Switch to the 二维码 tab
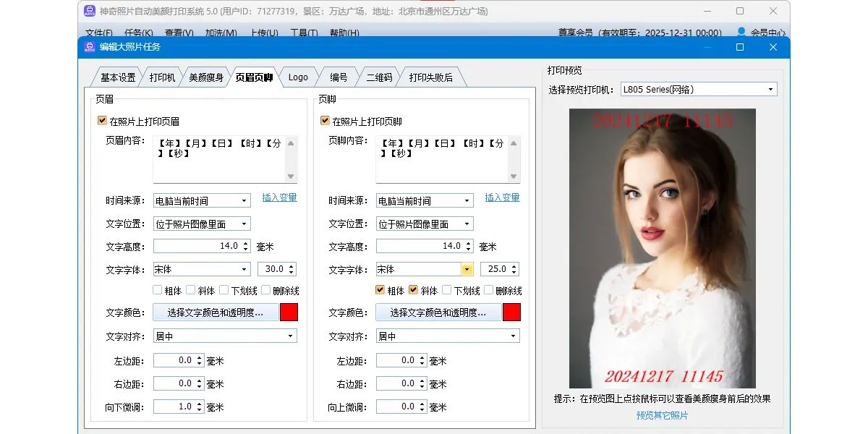This screenshot has width=868, height=434. tap(379, 77)
